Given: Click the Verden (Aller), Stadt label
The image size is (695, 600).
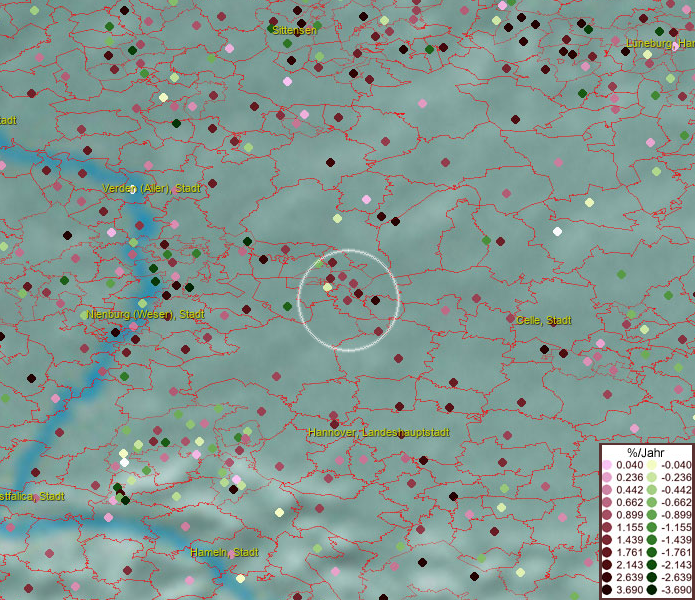Looking at the screenshot, I should [x=151, y=188].
